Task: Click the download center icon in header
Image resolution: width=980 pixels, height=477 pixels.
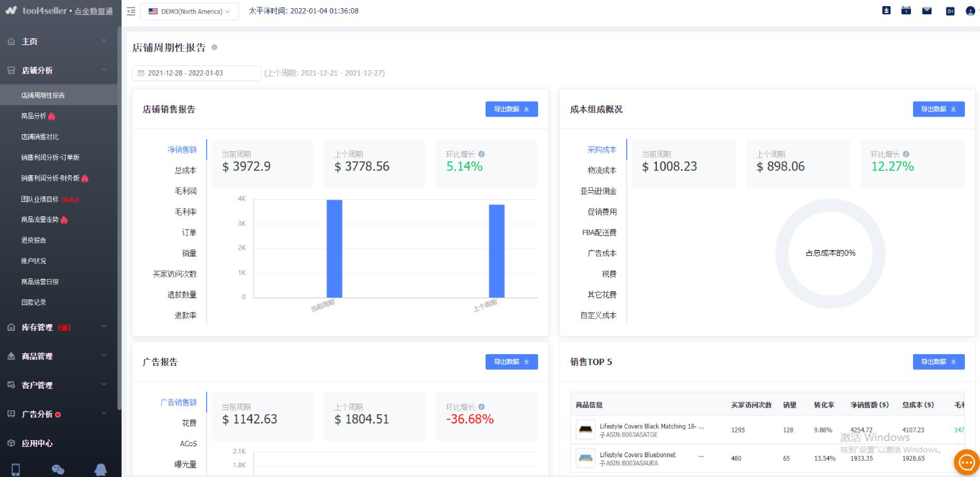Action: click(886, 11)
